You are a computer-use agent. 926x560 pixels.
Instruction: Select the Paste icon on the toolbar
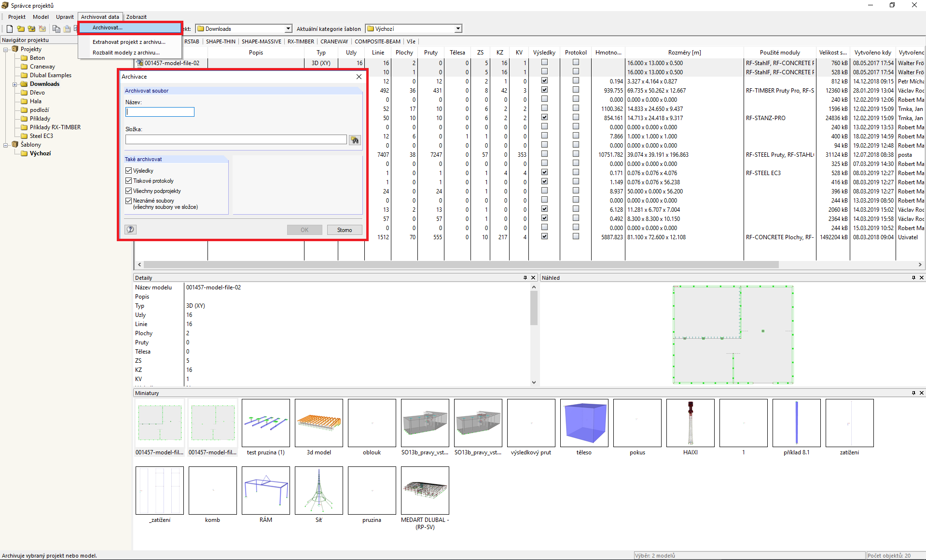tap(67, 29)
